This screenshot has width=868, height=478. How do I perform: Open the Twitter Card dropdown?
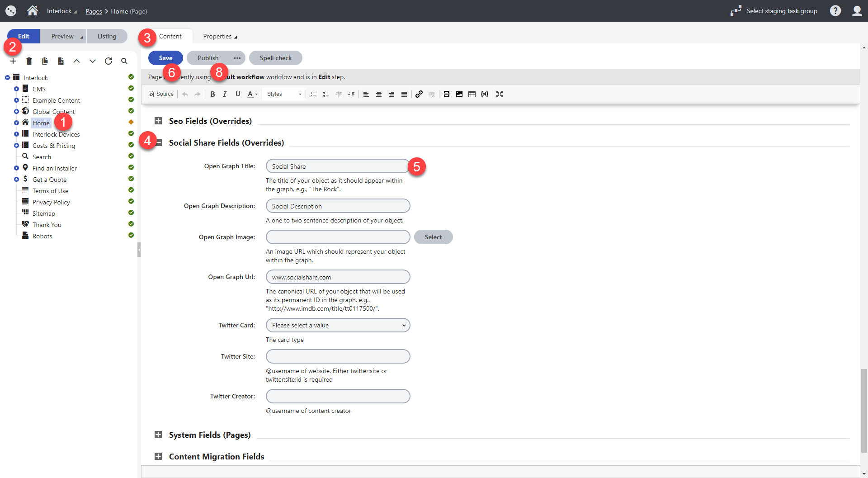(338, 325)
